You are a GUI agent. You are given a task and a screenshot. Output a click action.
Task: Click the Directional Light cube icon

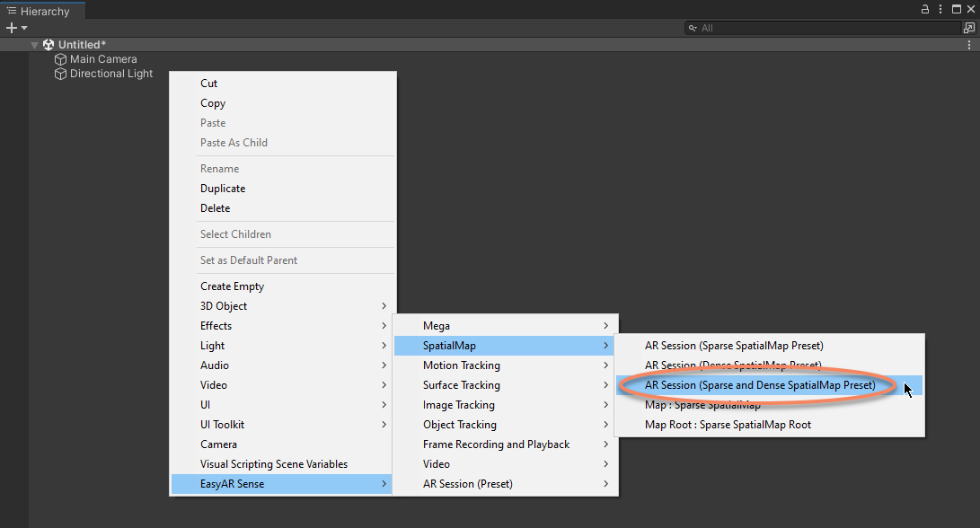61,74
